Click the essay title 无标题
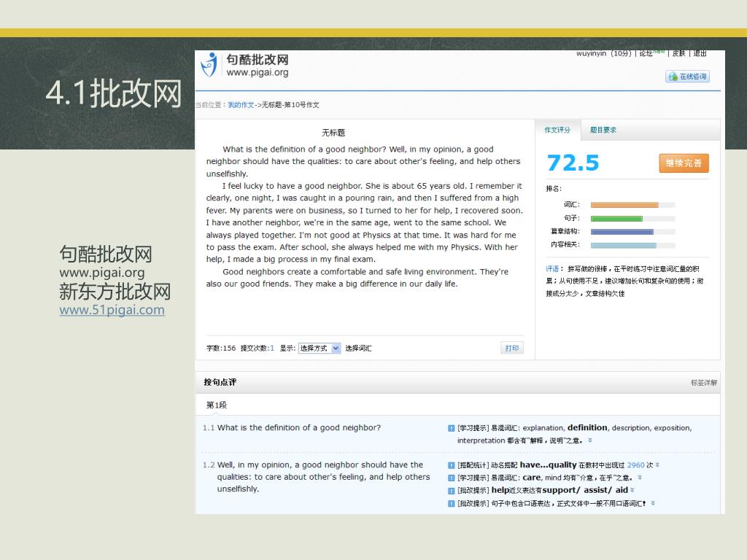Viewport: 747px width, 560px height. [333, 133]
